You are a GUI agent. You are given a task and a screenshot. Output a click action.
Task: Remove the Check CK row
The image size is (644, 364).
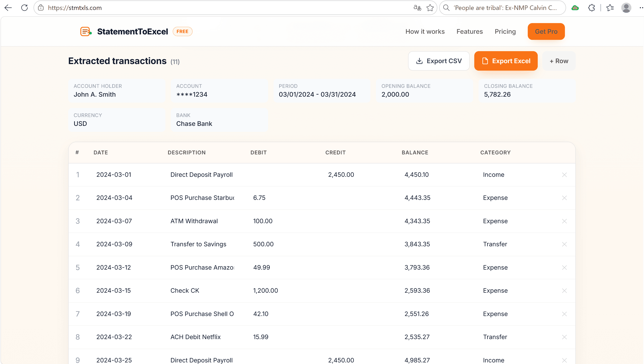tap(564, 290)
